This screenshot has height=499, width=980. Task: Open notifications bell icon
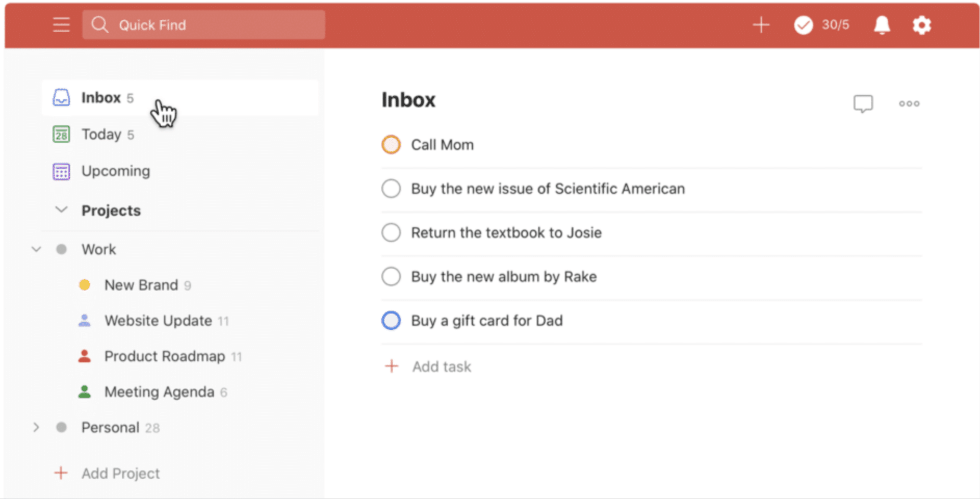pyautogui.click(x=882, y=25)
